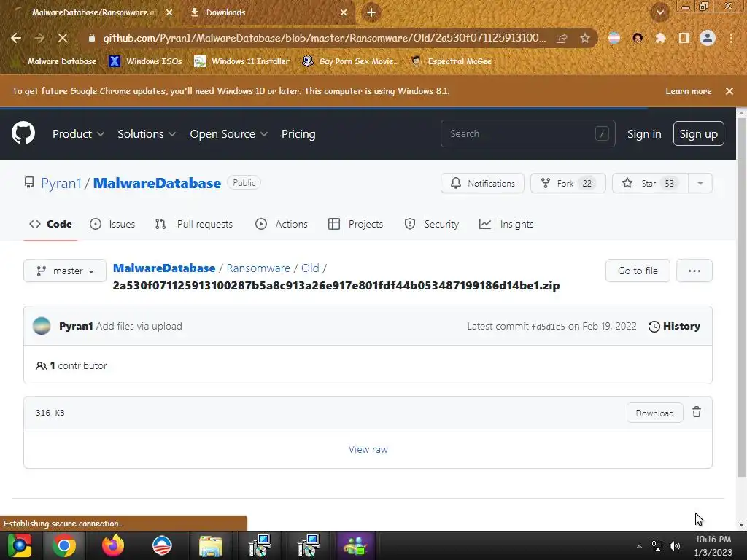Viewport: 747px width, 560px height.
Task: Open the Projects tab
Action: (355, 224)
